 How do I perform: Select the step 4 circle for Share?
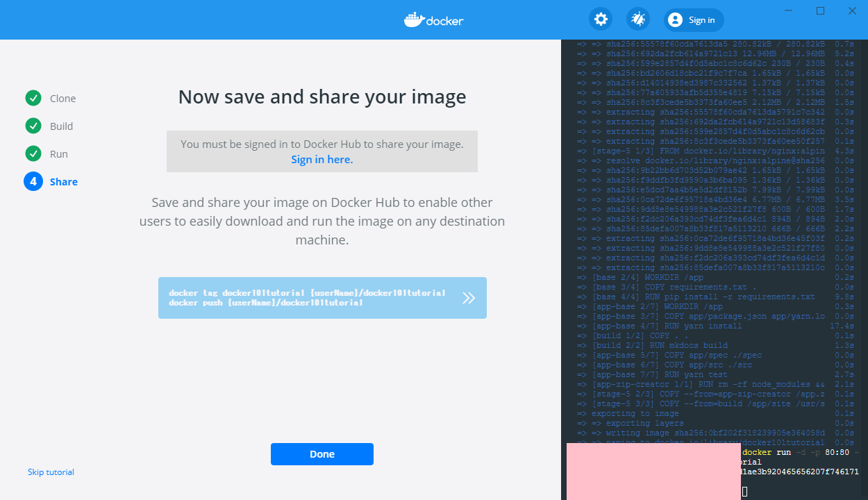[33, 182]
